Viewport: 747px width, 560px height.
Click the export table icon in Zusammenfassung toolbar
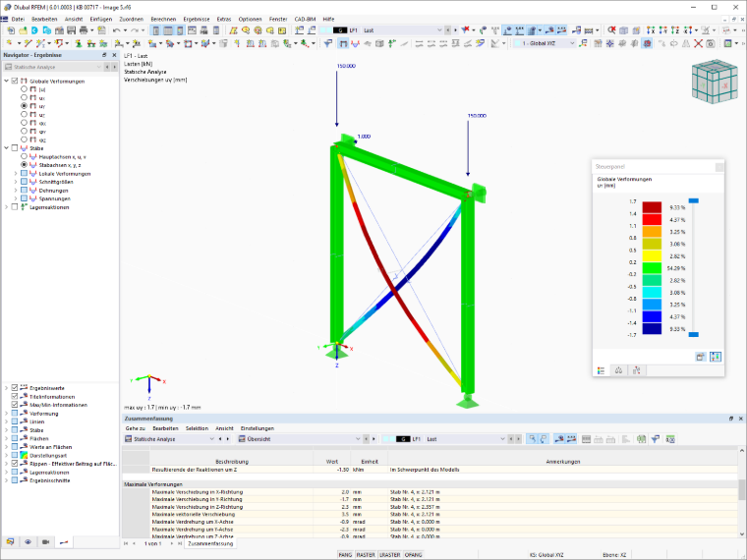641,439
